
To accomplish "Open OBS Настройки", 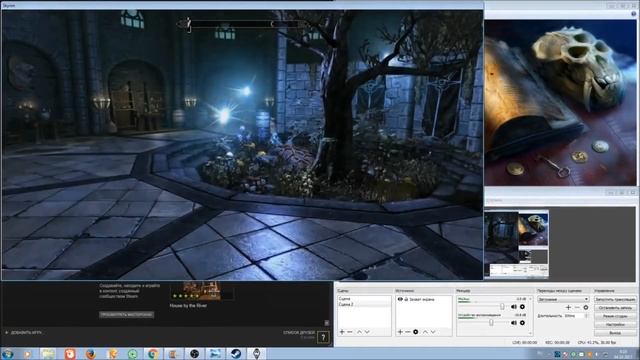I will pos(615,324).
